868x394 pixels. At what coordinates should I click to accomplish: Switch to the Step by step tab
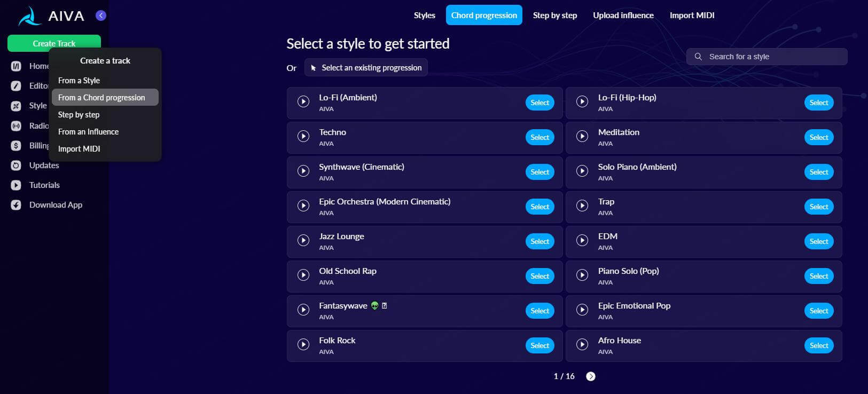(x=555, y=15)
